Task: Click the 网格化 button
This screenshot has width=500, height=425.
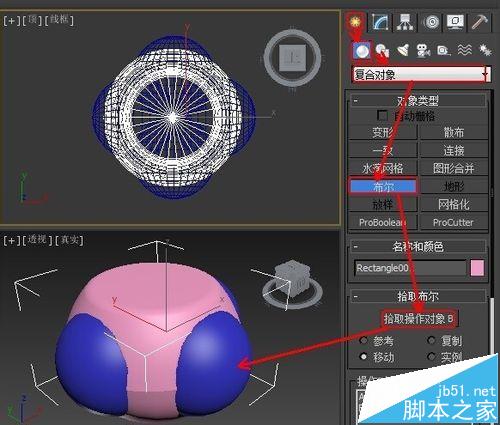Action: click(x=454, y=204)
